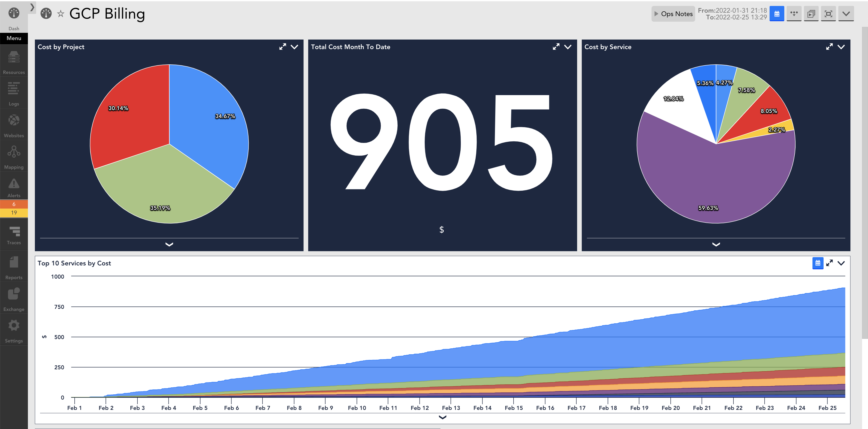Open the Resources section in sidebar
The image size is (868, 429).
pyautogui.click(x=14, y=61)
